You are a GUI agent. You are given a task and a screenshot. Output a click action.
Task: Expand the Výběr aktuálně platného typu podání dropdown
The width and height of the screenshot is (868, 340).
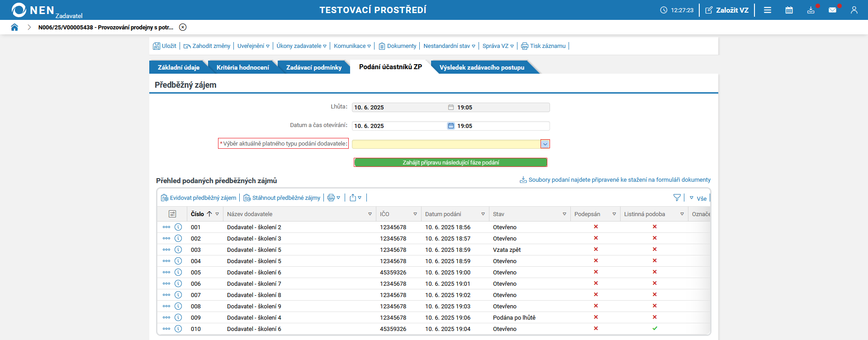(x=545, y=144)
